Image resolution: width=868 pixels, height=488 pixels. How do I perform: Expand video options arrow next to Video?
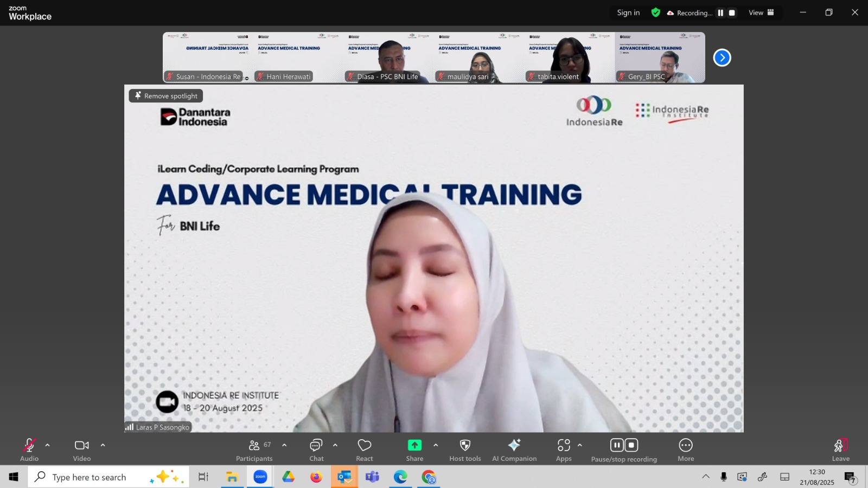coord(103,445)
